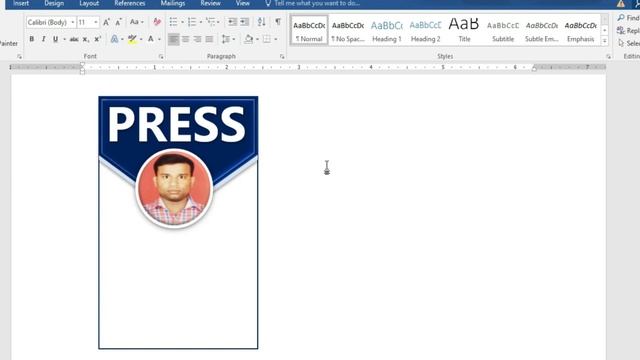Set line and paragraph spacing
Viewport: 640px width, 360px height.
click(225, 39)
